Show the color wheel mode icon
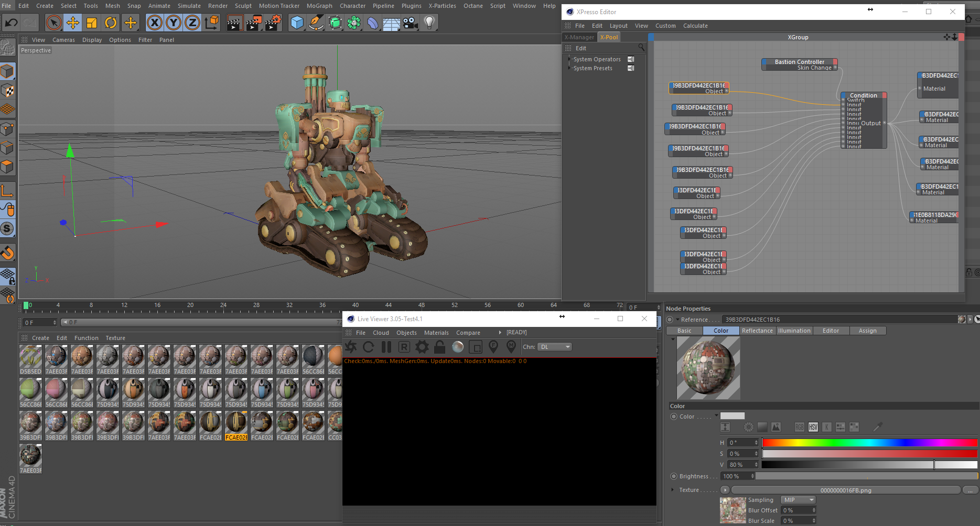The height and width of the screenshot is (526, 980). pos(748,427)
